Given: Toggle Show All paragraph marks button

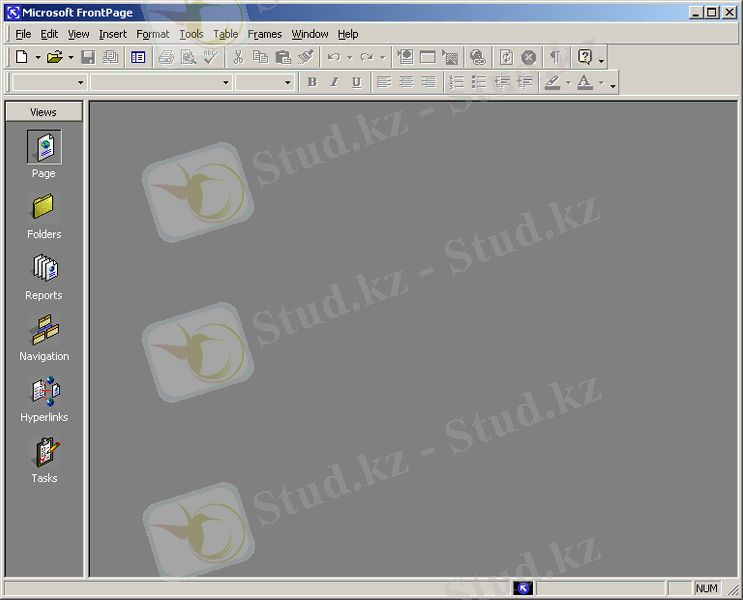Looking at the screenshot, I should tap(555, 58).
